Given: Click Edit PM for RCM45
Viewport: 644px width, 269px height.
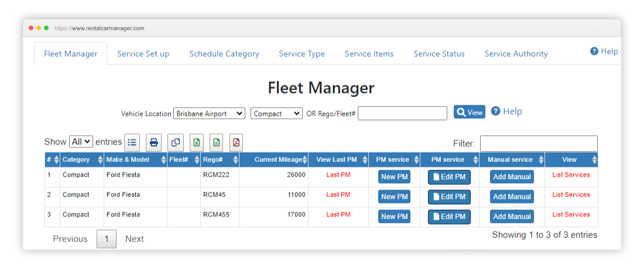Looking at the screenshot, I should coord(449,197).
